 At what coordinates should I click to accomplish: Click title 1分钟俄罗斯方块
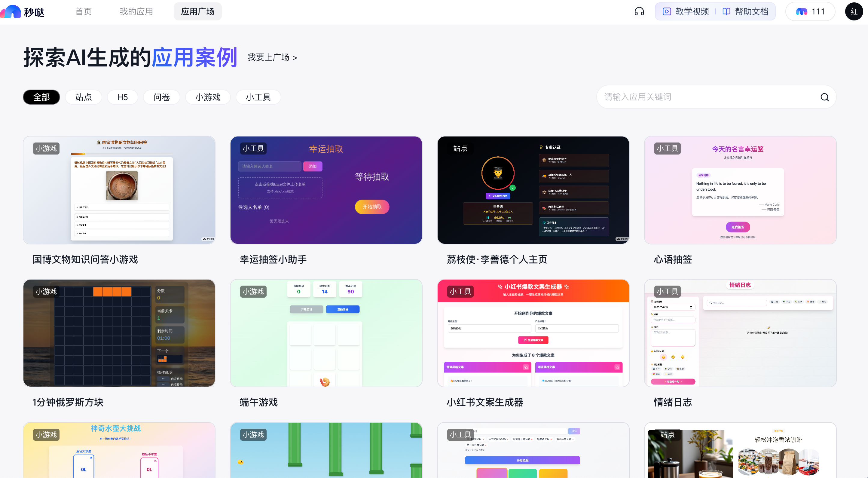coord(68,402)
